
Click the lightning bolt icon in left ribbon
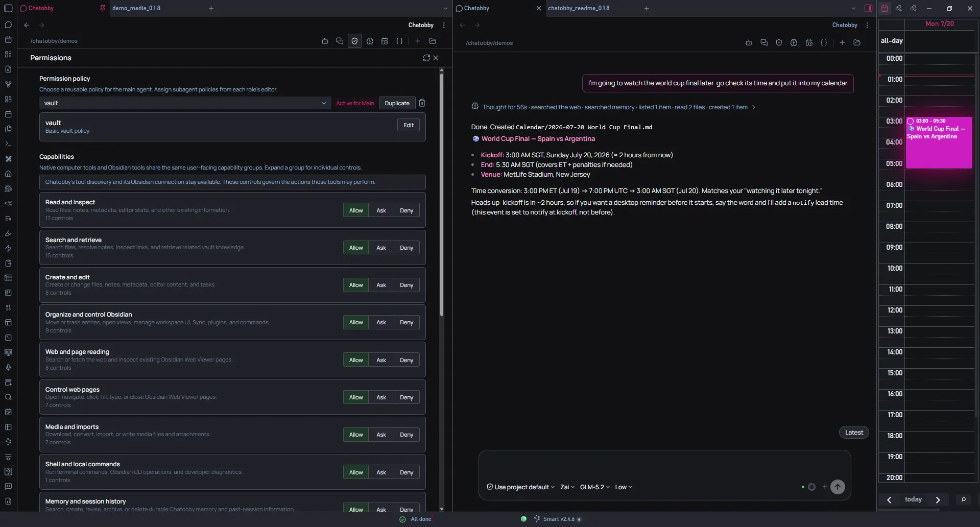click(x=8, y=248)
